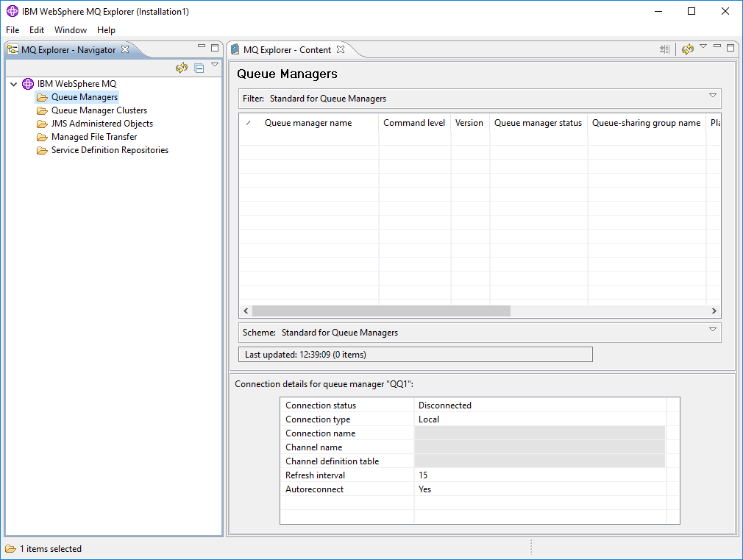
Task: Click the Service Definition Repositories folder icon
Action: coord(42,151)
